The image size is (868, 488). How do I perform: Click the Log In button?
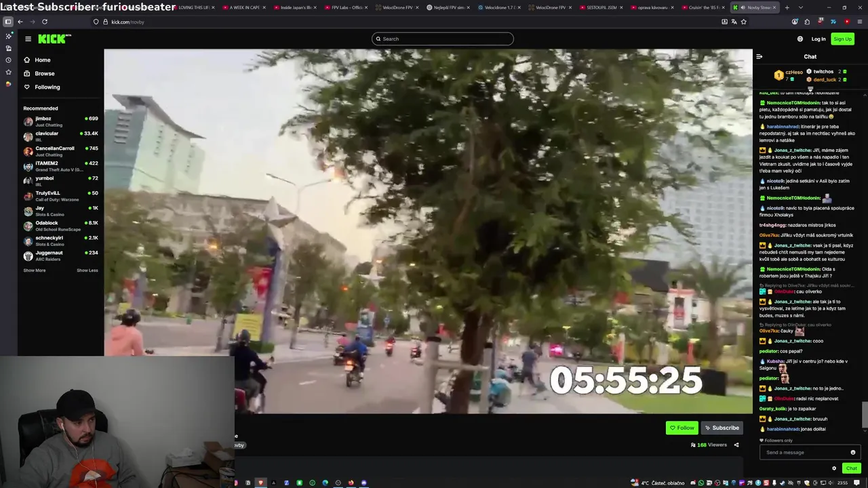click(x=818, y=39)
